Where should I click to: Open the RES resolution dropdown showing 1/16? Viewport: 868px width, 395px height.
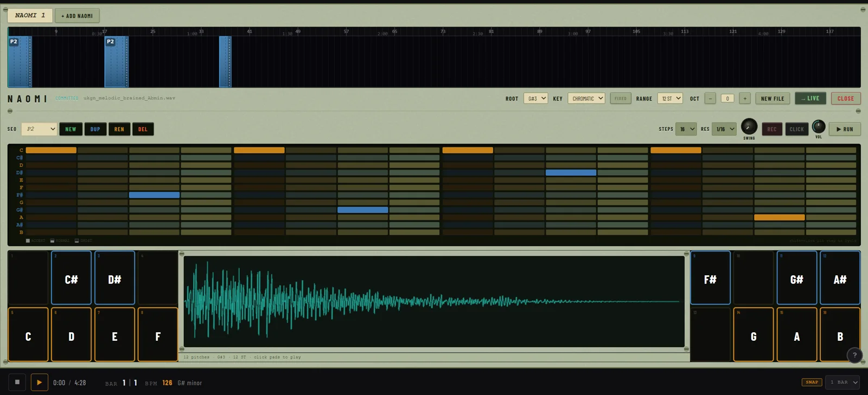pyautogui.click(x=724, y=129)
